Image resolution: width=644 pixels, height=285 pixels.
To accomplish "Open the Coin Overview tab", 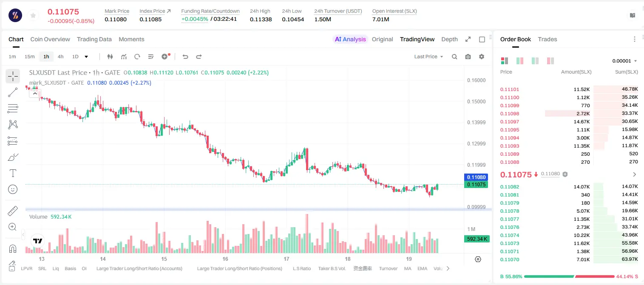I will pyautogui.click(x=50, y=39).
